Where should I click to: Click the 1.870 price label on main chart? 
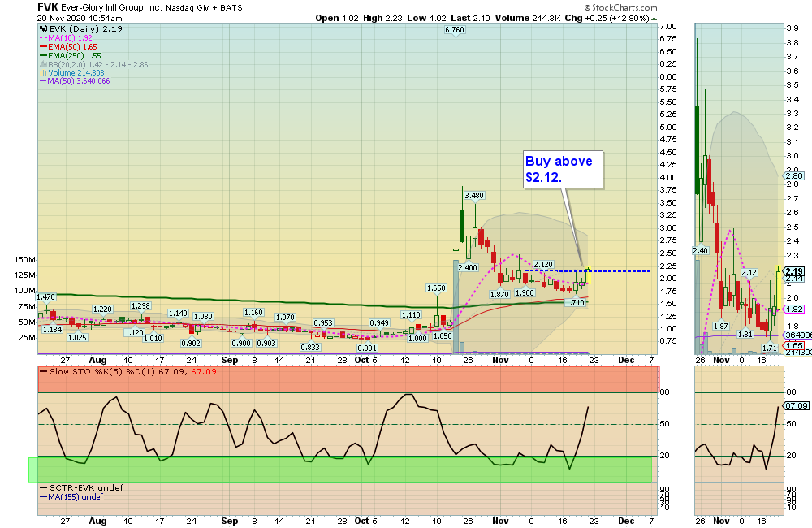point(499,294)
